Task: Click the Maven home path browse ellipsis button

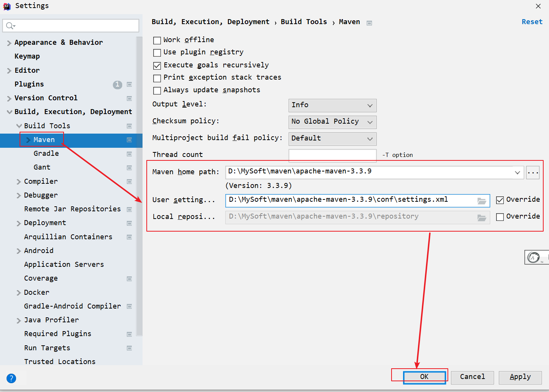Action: coord(533,173)
